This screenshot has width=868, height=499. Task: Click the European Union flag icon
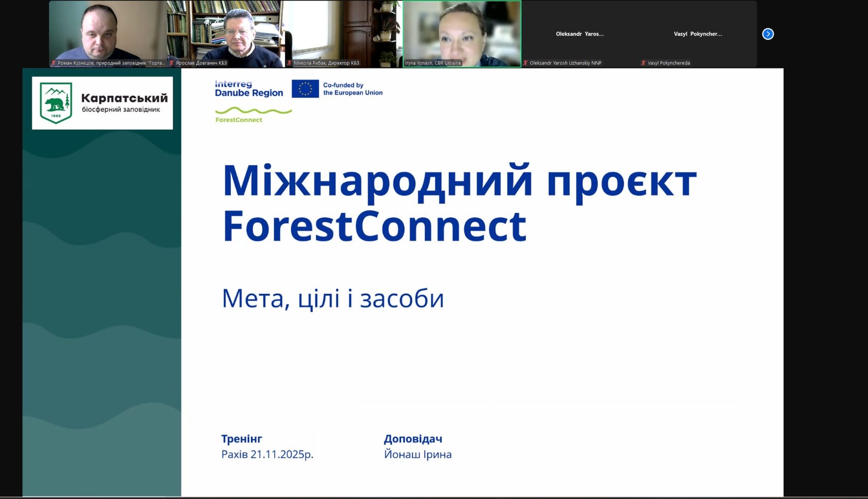coord(305,89)
